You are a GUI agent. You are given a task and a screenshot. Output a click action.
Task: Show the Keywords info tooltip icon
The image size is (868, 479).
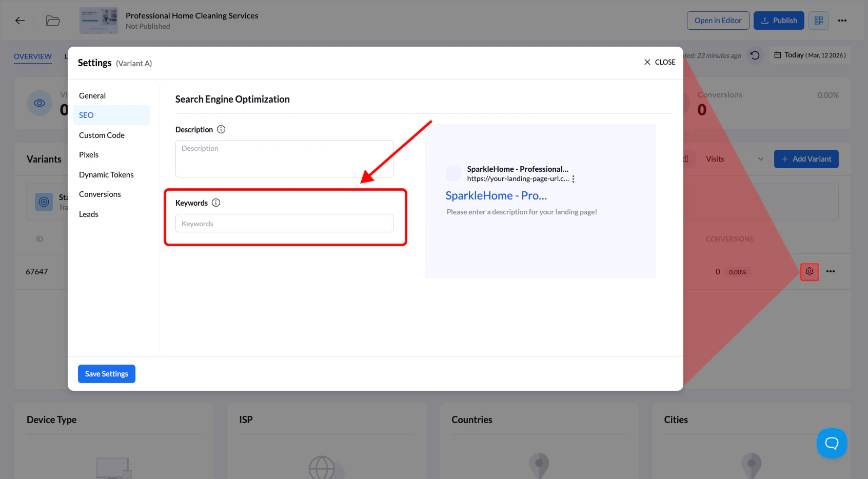pyautogui.click(x=216, y=203)
